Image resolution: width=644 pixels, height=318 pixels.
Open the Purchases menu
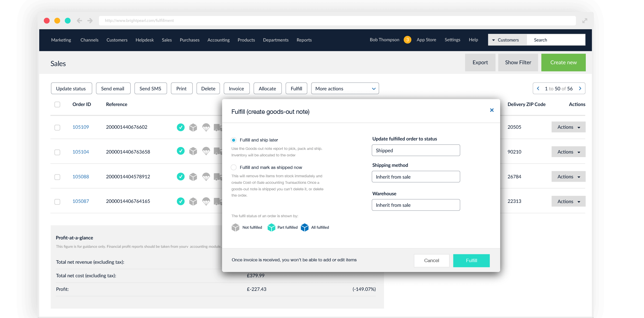190,40
